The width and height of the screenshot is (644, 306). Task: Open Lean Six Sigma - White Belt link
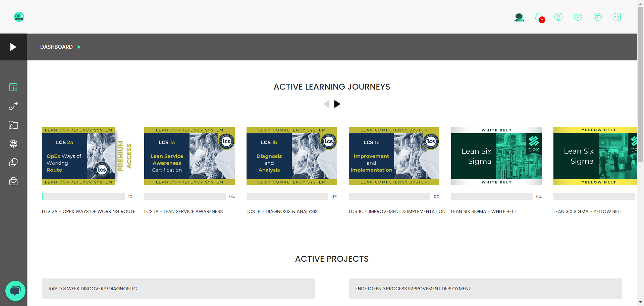[x=484, y=211]
